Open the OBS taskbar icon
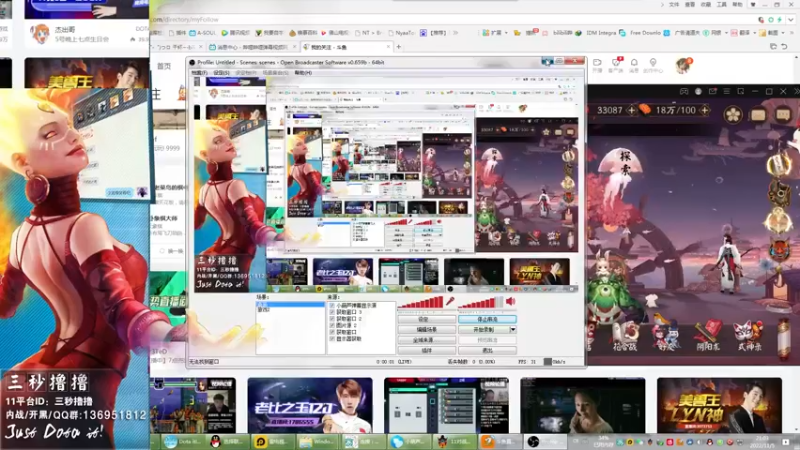This screenshot has width=800, height=450. click(x=534, y=442)
